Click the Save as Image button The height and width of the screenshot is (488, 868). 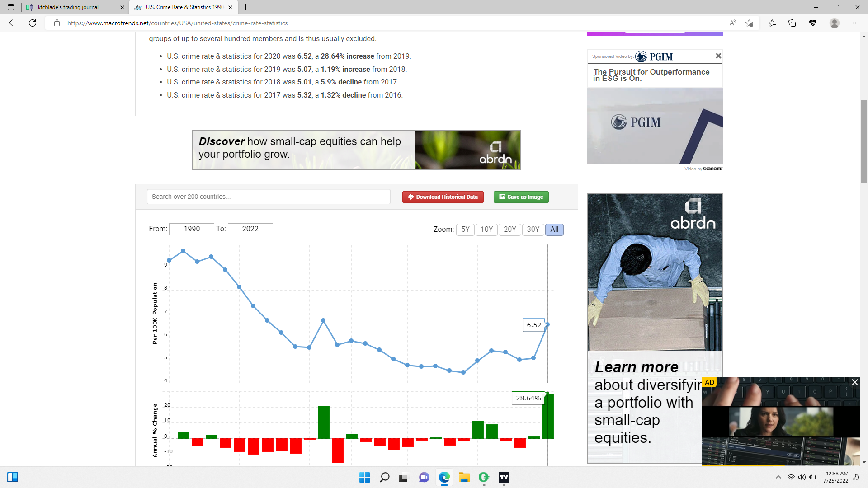[521, 197]
